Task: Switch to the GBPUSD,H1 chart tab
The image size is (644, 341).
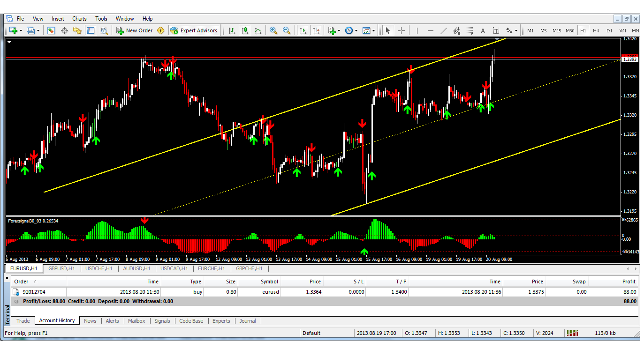Action: [61, 269]
